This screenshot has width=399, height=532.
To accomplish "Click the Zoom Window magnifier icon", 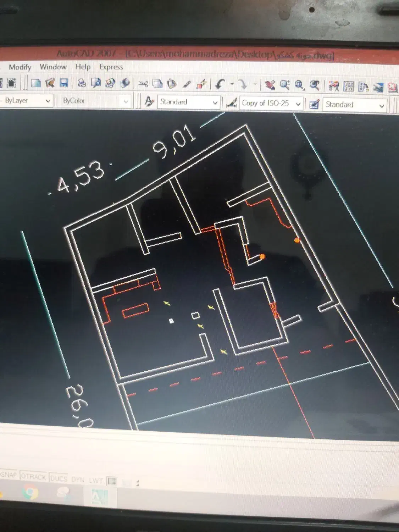I will coord(299,85).
